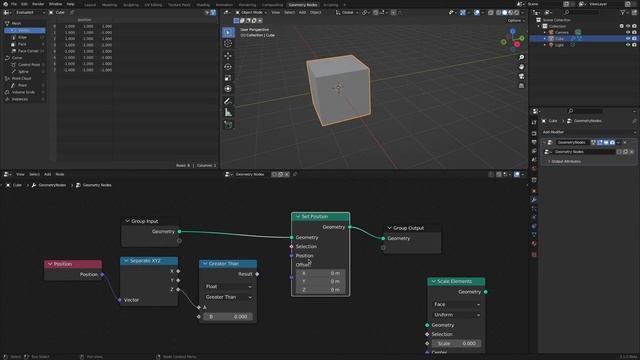The height and width of the screenshot is (360, 640).
Task: Select the Add Cube tool in viewport
Action: click(x=228, y=124)
